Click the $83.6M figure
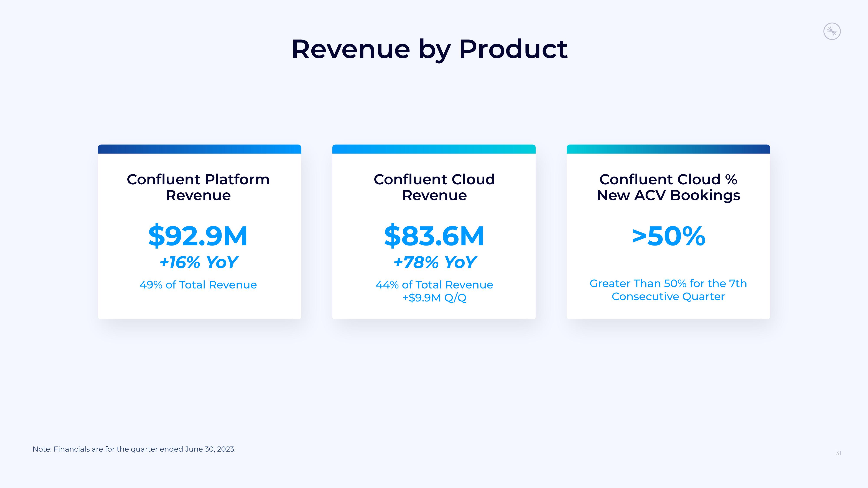 click(x=434, y=236)
